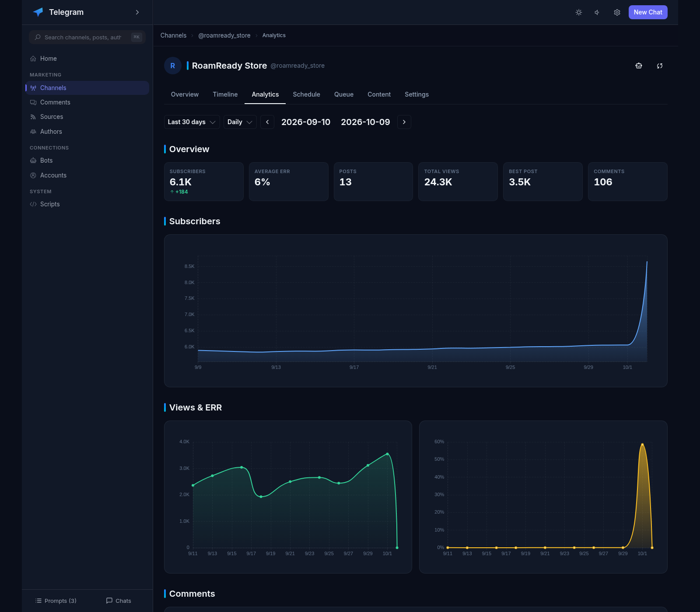Viewport: 700px width, 612px height.
Task: Toggle the sound speaker icon
Action: tap(597, 12)
